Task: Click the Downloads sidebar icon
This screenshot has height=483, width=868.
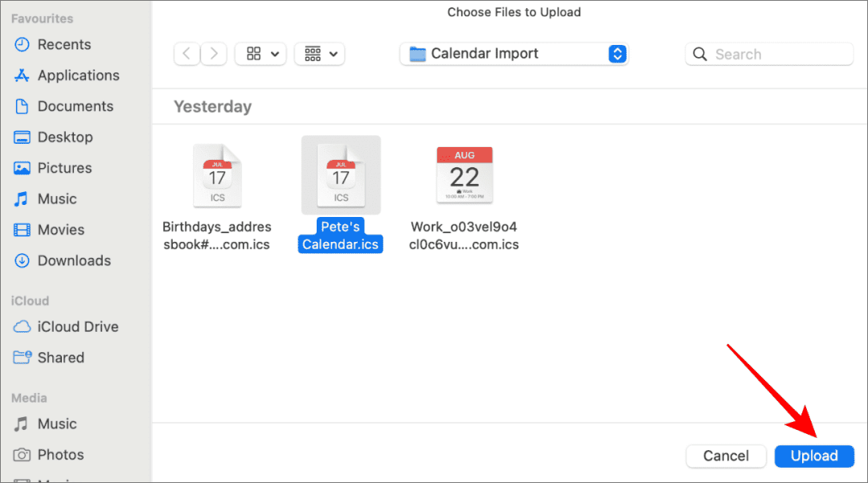Action: click(x=23, y=260)
